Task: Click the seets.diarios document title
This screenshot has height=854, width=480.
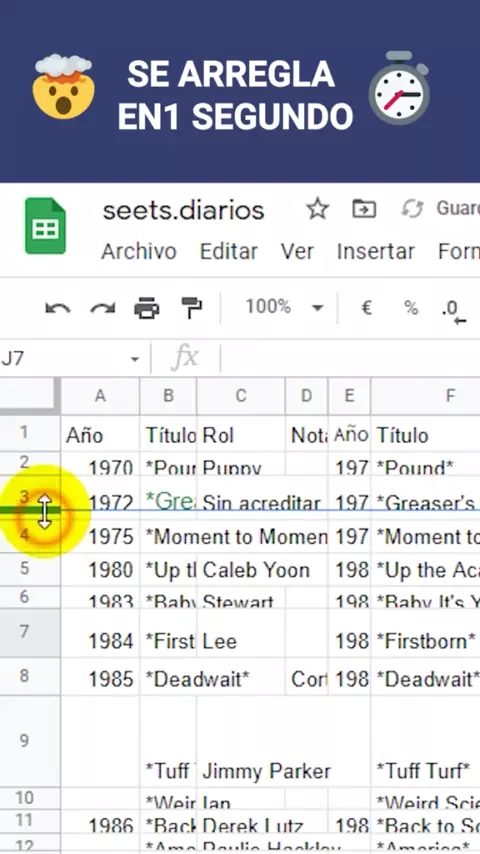Action: coord(184,210)
